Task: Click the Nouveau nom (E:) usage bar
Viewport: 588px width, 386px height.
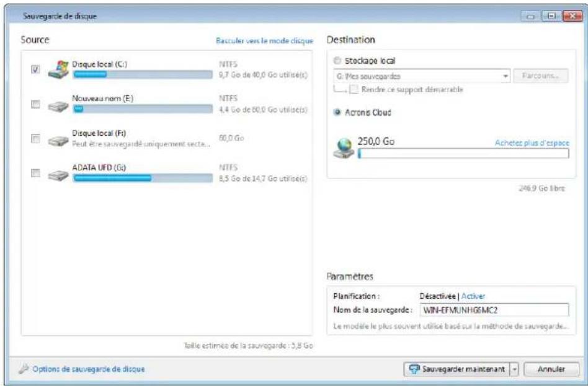Action: click(x=143, y=108)
